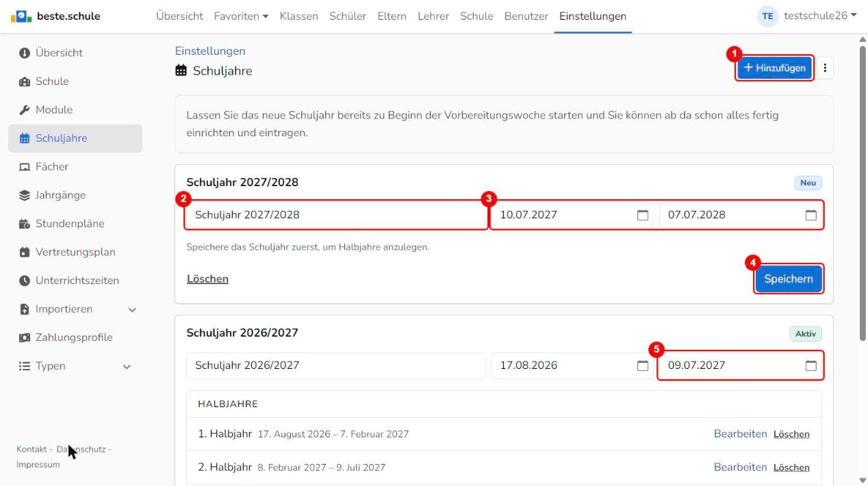The width and height of the screenshot is (868, 486).
Task: Click the beste.schule logo icon
Action: [21, 16]
